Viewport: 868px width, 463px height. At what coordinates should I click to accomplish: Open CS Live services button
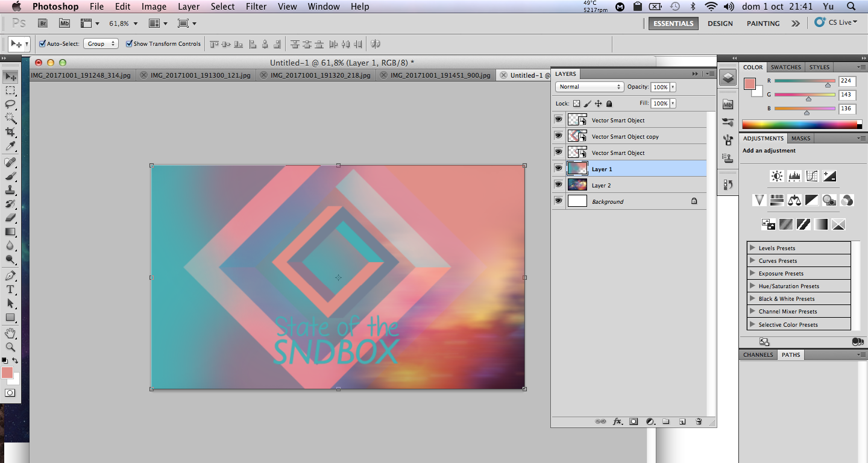pyautogui.click(x=835, y=22)
